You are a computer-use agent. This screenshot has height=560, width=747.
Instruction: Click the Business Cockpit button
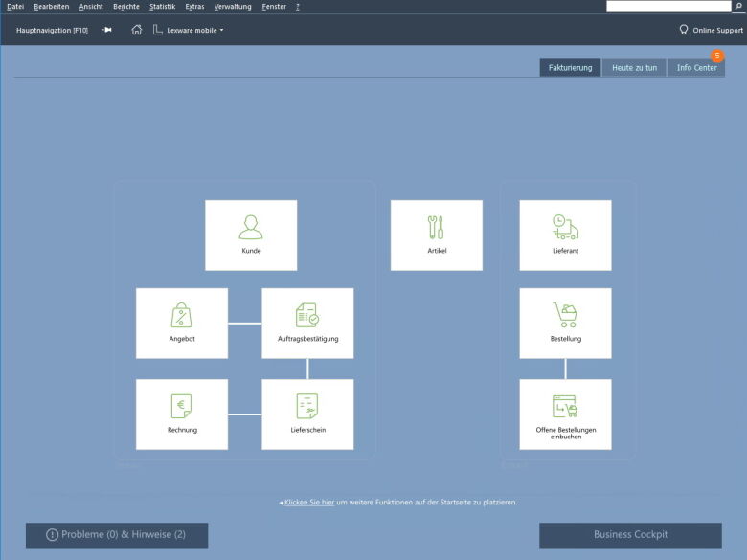(x=630, y=535)
